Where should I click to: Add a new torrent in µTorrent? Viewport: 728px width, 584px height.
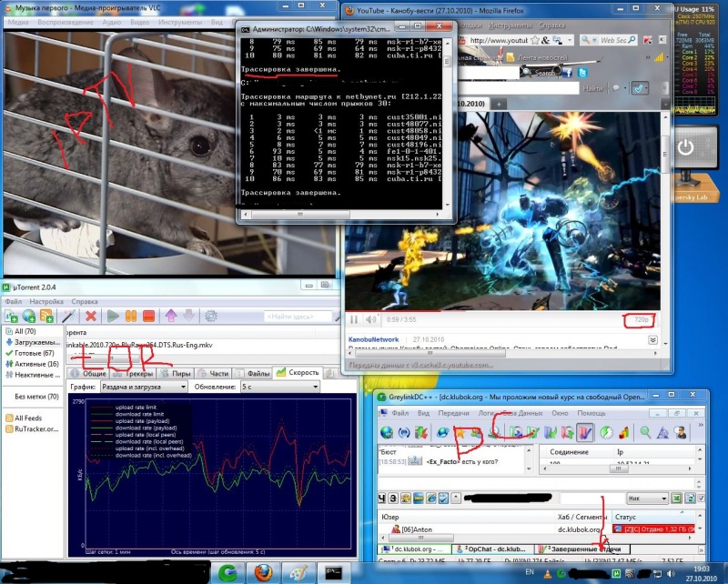click(11, 317)
